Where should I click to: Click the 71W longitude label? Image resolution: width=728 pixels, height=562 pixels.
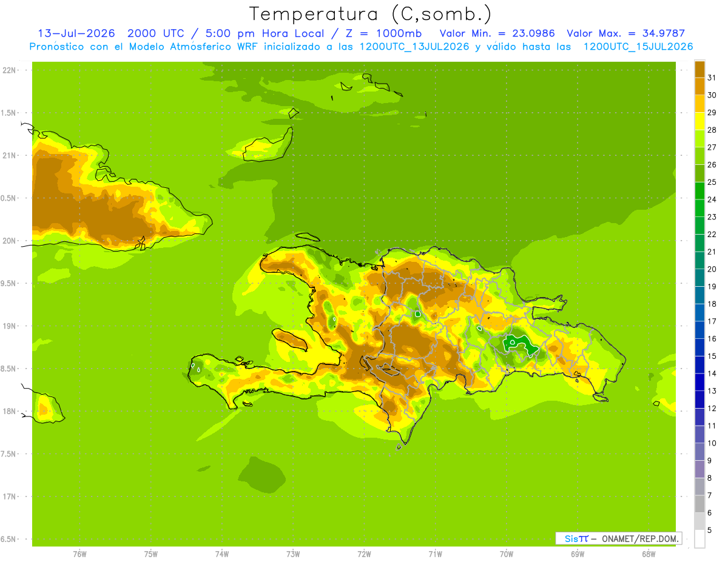click(435, 554)
